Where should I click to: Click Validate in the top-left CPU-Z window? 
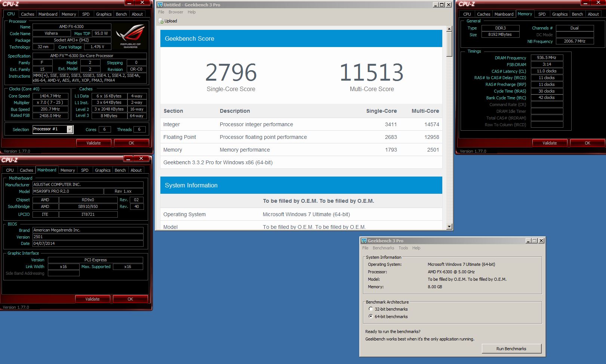[93, 143]
